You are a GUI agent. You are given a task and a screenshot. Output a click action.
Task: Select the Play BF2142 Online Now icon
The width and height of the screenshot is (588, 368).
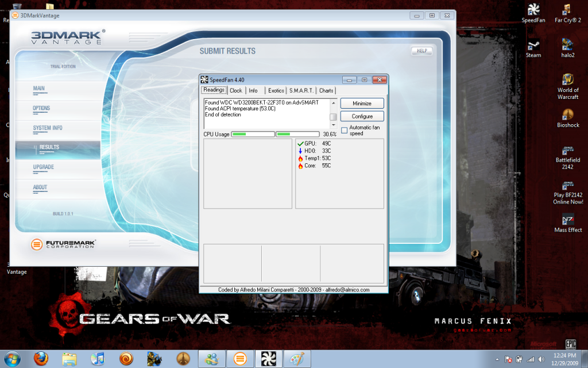pos(568,193)
